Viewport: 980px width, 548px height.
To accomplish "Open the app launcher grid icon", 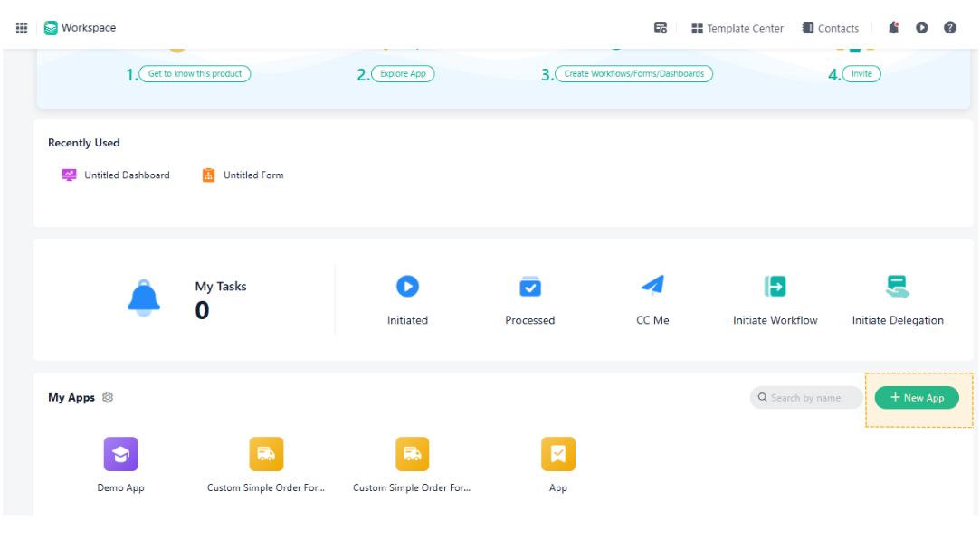I will click(x=21, y=27).
